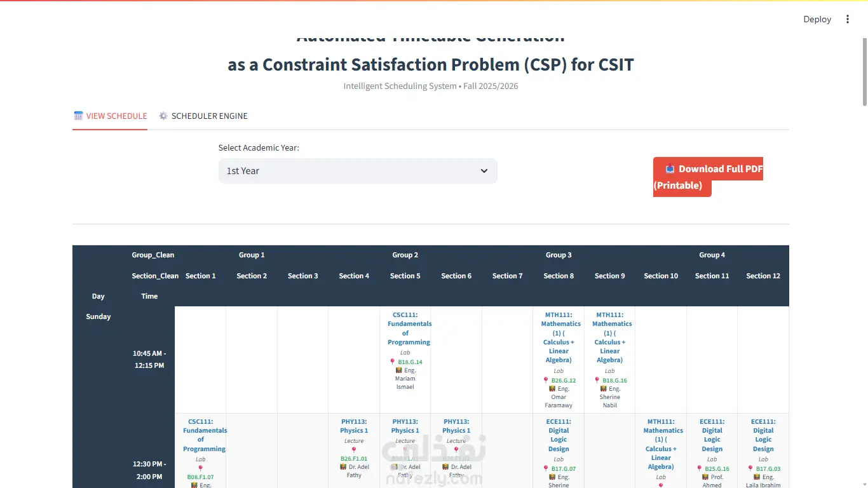Click the Day header cell
The image size is (868, 488).
[x=98, y=296]
